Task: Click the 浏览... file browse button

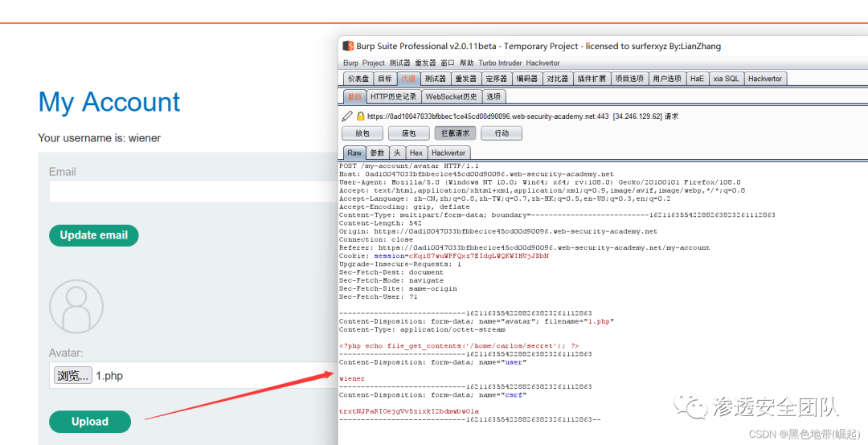Action: coord(72,376)
